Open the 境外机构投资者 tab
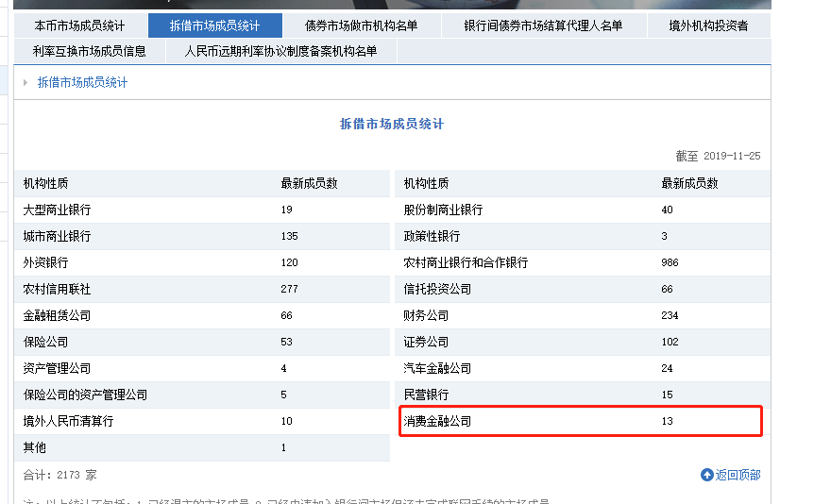 click(x=708, y=25)
